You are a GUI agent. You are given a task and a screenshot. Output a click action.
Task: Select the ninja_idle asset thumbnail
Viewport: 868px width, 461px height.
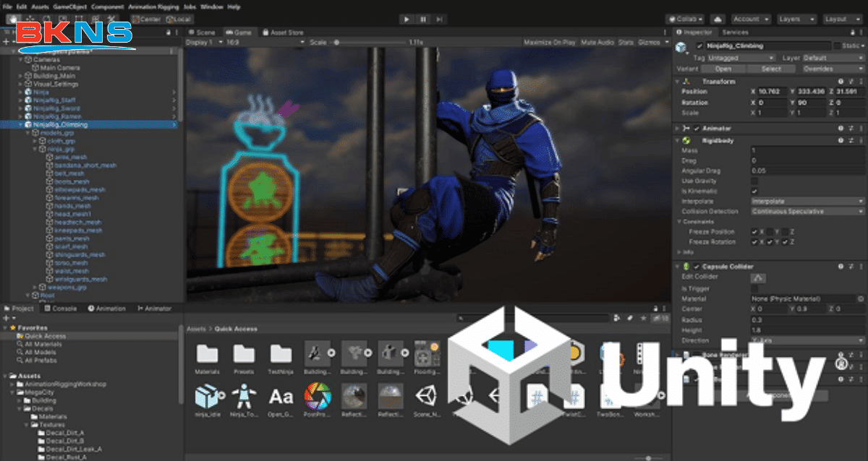tap(206, 396)
